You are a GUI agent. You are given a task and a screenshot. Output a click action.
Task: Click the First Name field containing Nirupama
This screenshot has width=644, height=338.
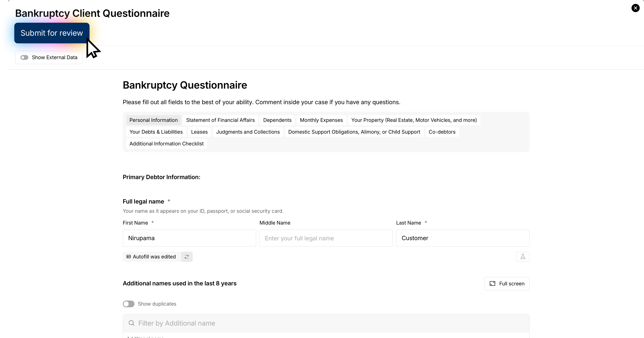pos(189,238)
